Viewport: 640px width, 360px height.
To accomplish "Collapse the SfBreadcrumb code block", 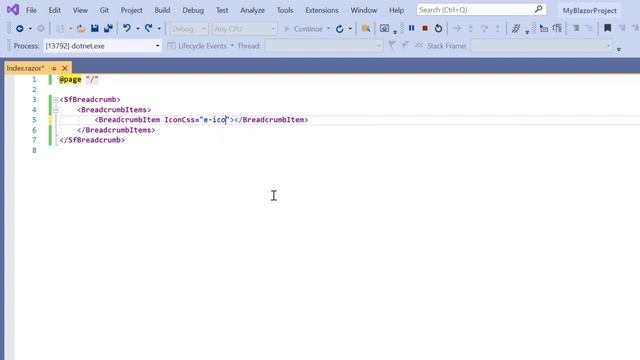I will (x=56, y=100).
